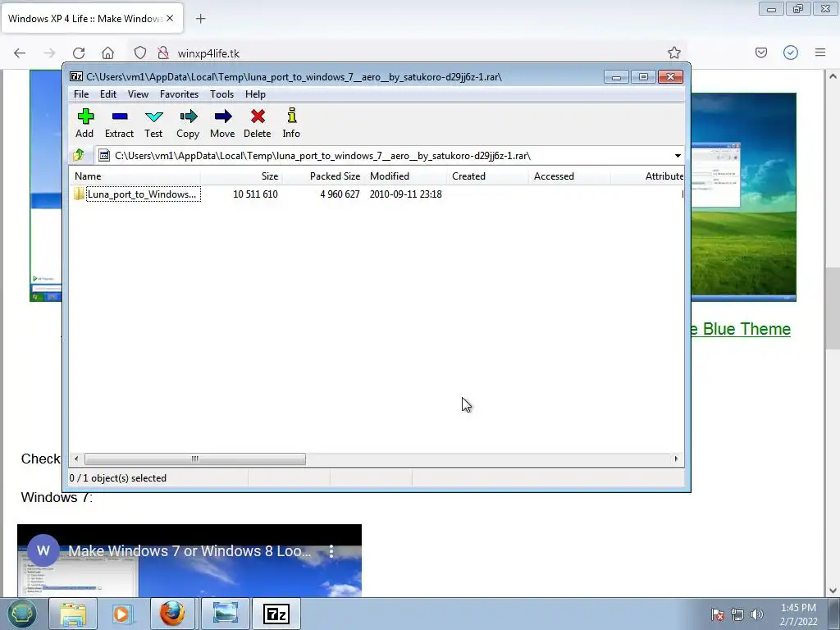840x630 pixels.
Task: Open the Tools menu in 7-Zip
Action: [x=221, y=94]
